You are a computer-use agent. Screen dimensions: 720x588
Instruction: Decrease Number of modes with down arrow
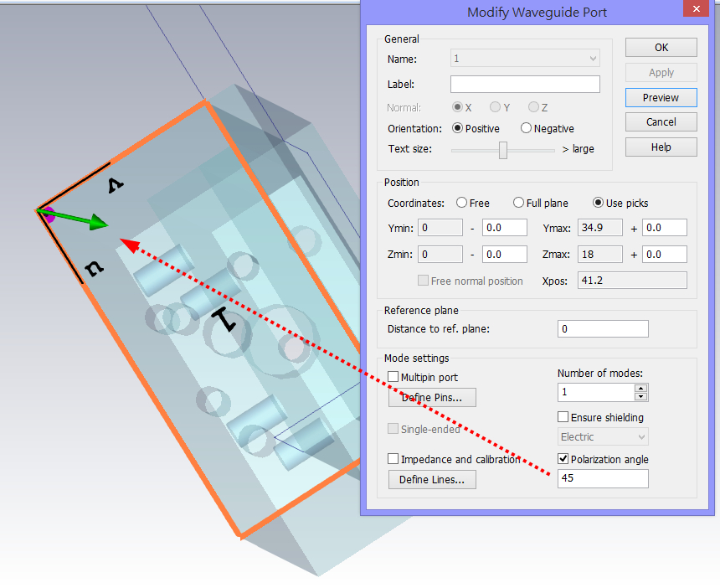pos(641,396)
